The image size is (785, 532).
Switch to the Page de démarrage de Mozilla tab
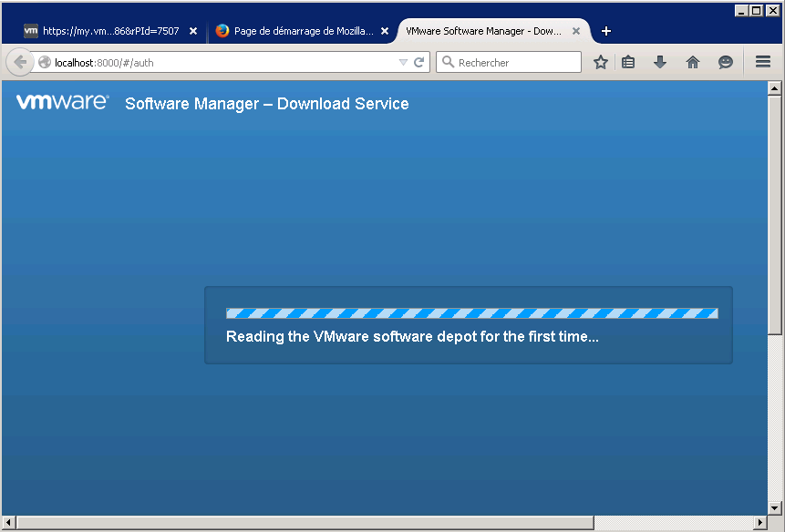303,31
